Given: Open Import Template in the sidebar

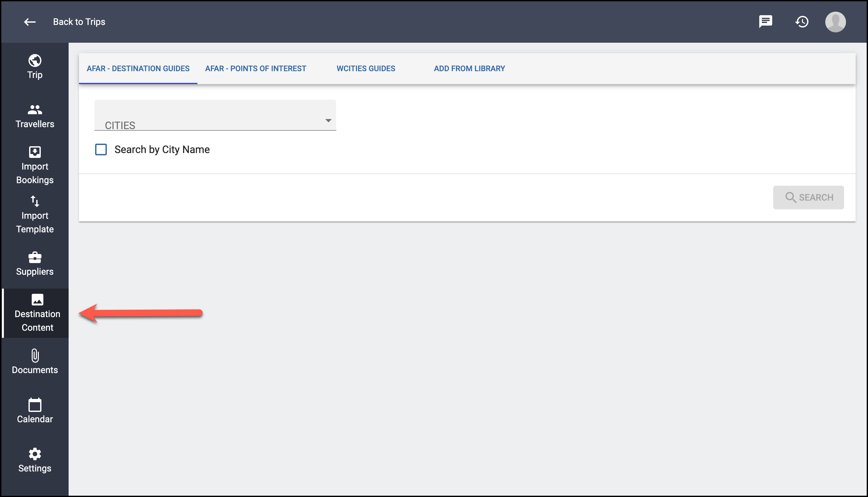Looking at the screenshot, I should coord(35,215).
